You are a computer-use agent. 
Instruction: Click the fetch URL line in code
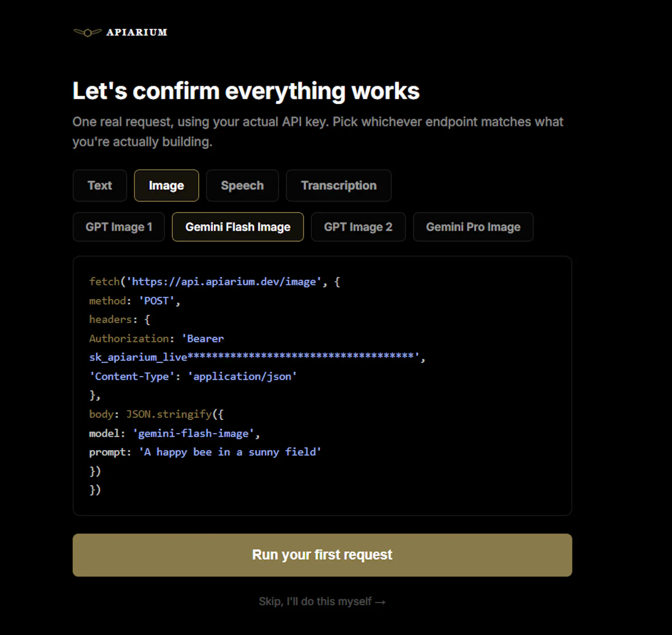215,282
